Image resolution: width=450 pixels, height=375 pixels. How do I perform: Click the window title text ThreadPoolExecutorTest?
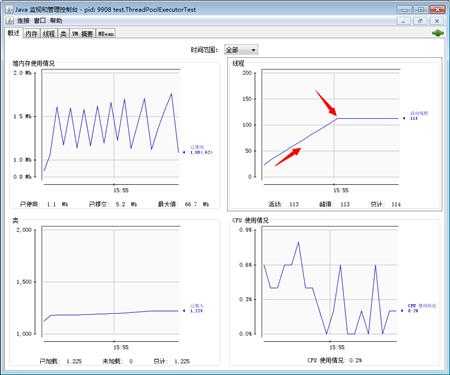point(154,9)
